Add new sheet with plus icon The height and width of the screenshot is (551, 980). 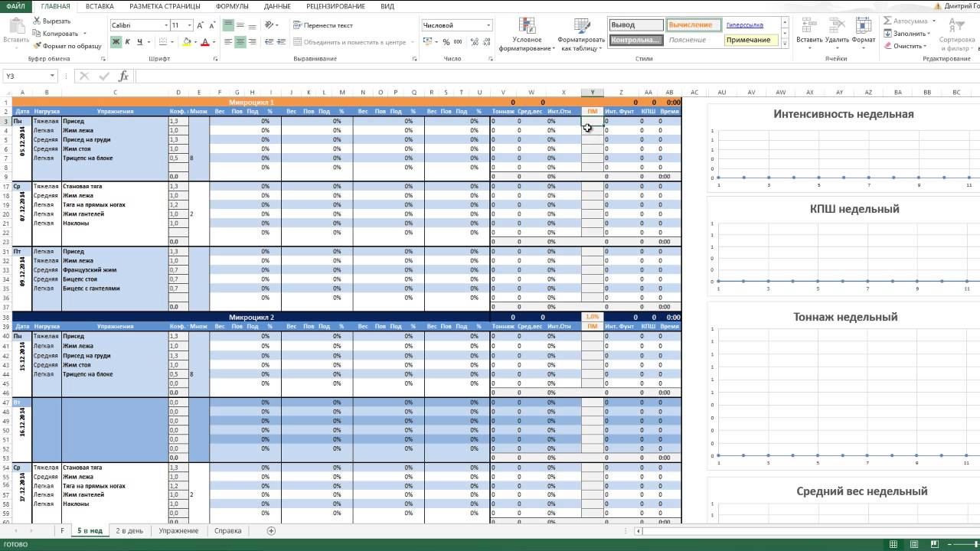[x=271, y=530]
